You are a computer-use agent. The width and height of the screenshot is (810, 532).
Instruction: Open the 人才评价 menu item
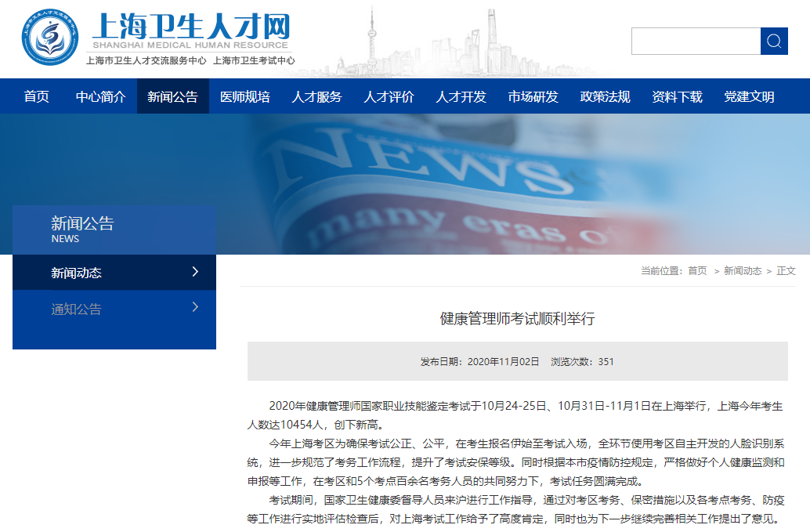[389, 96]
